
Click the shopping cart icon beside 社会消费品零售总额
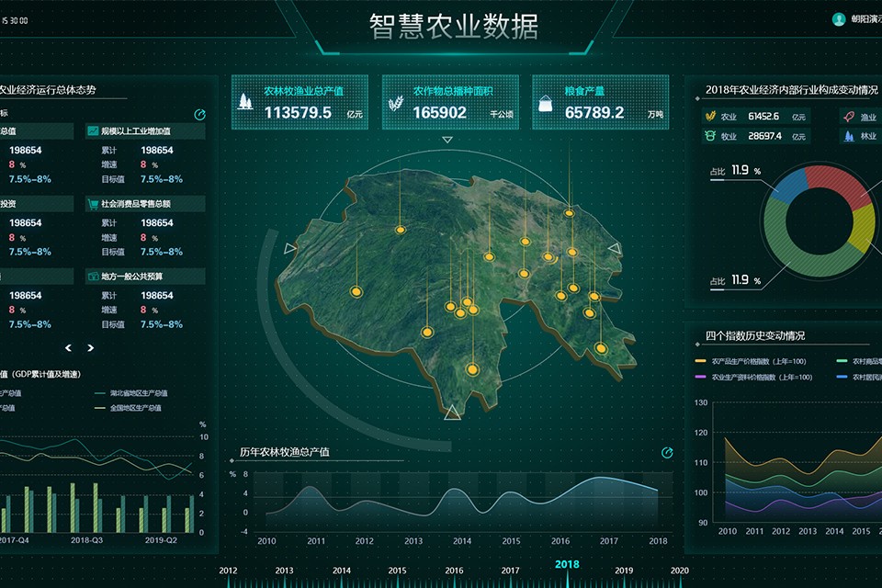coord(93,204)
